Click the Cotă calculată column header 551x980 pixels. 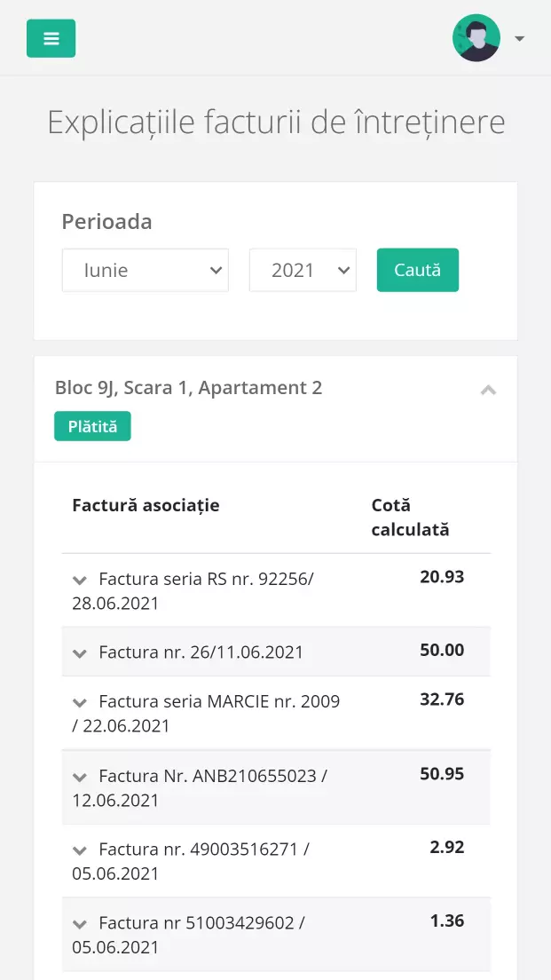point(410,518)
